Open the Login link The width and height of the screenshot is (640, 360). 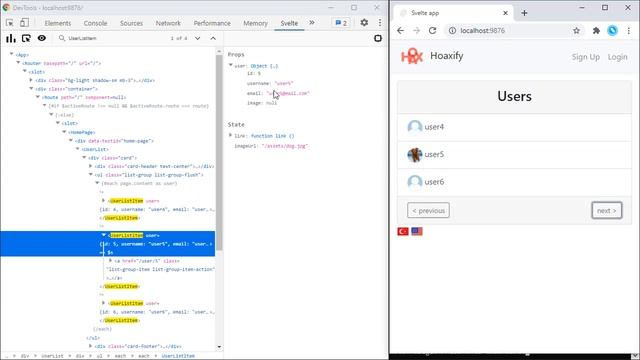click(x=617, y=57)
